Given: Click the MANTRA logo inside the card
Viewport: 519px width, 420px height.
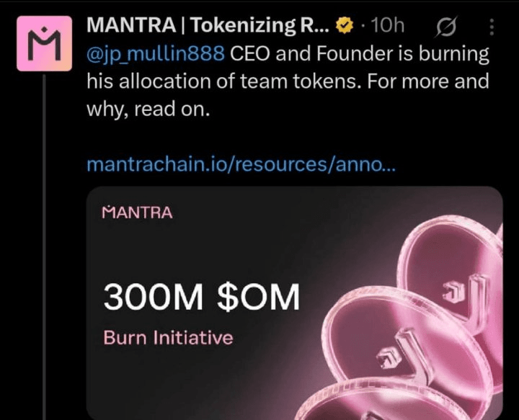Looking at the screenshot, I should coord(138,213).
